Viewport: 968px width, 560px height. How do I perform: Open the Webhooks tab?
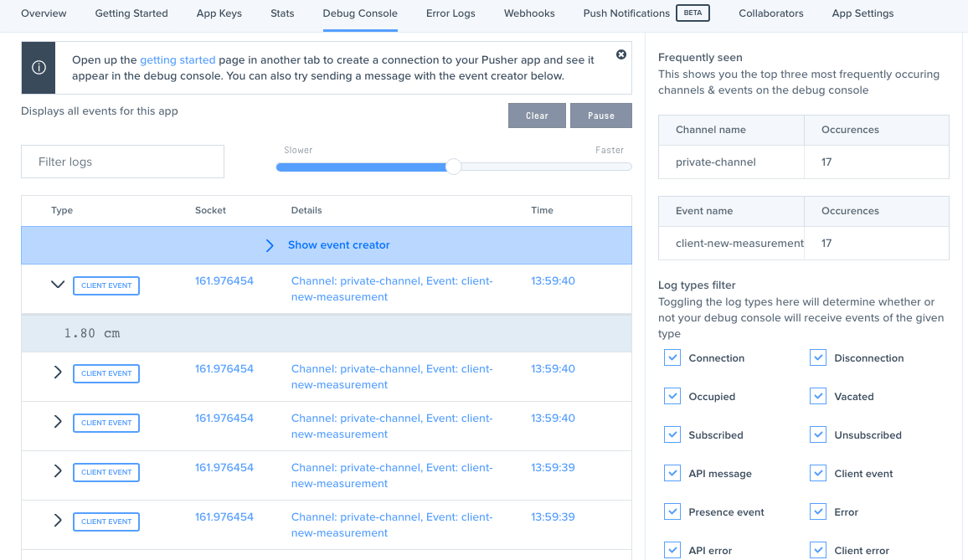(x=529, y=13)
